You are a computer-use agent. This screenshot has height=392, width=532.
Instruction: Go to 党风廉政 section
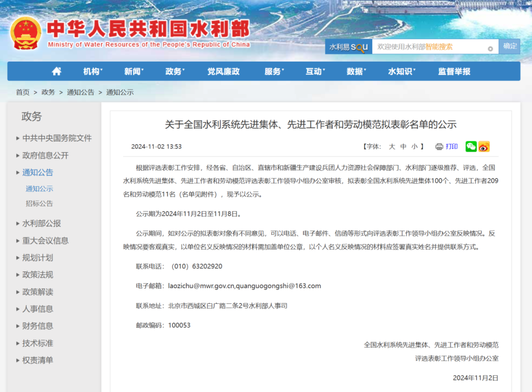(x=224, y=71)
